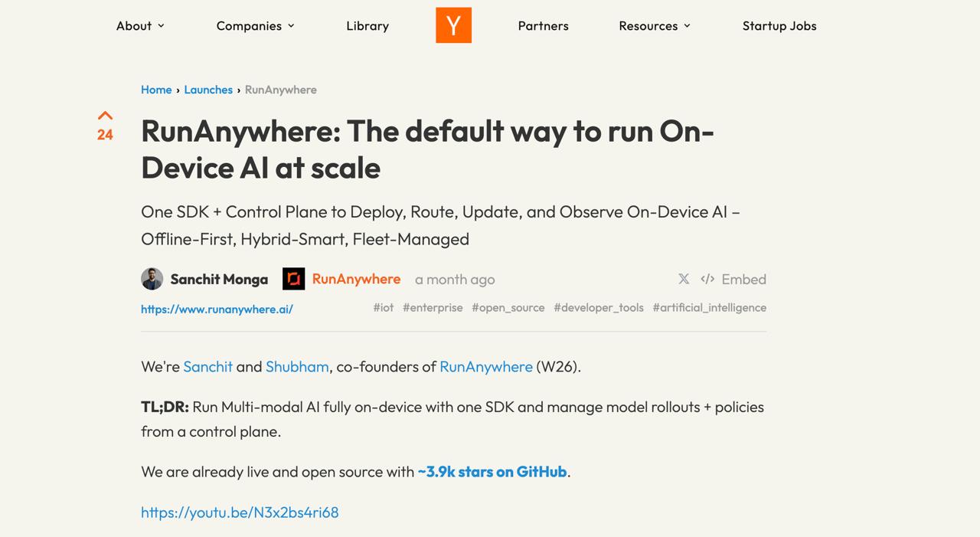Select Startup Jobs in the navigation
Image resolution: width=980 pixels, height=537 pixels.
(x=779, y=25)
